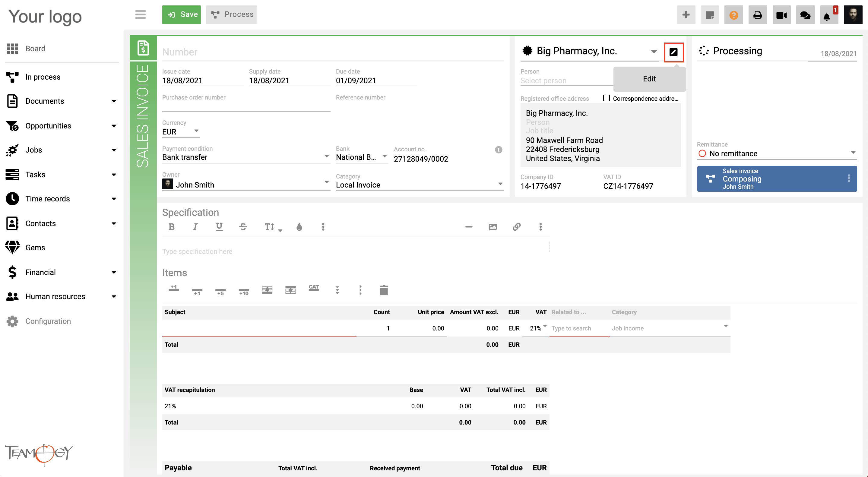Viewport: 868px width, 477px height.
Task: Delete item with trash icon
Action: [384, 290]
